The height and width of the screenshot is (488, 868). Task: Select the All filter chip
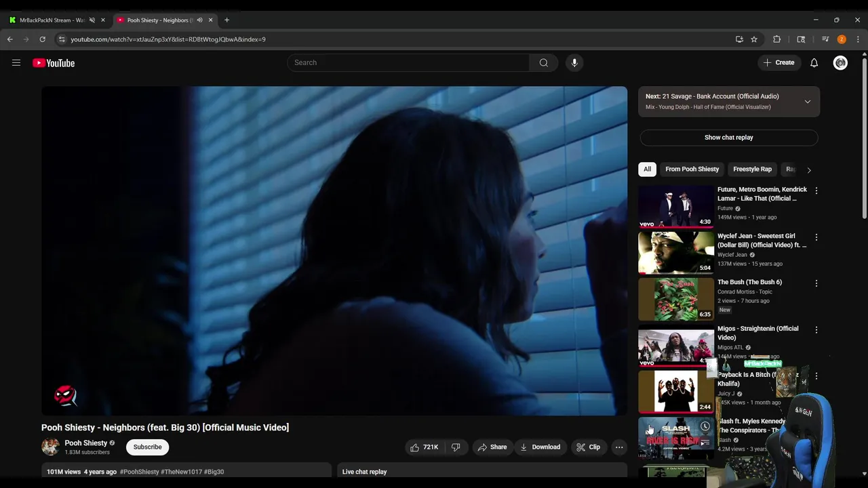(x=648, y=169)
